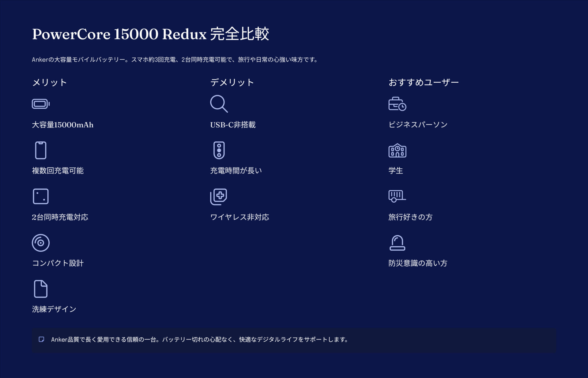588x378 pixels.
Task: Click the ビジネスパーソン label text
Action: (x=417, y=124)
